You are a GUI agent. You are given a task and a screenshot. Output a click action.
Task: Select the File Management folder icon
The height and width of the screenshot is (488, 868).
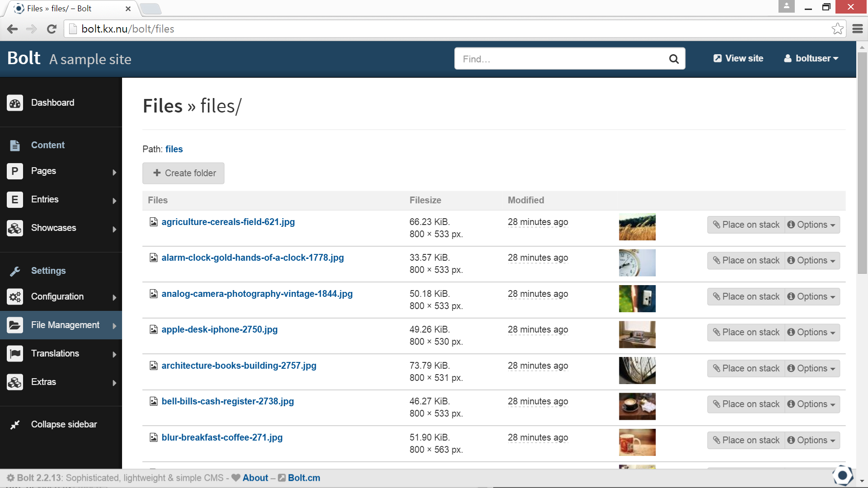coord(15,325)
